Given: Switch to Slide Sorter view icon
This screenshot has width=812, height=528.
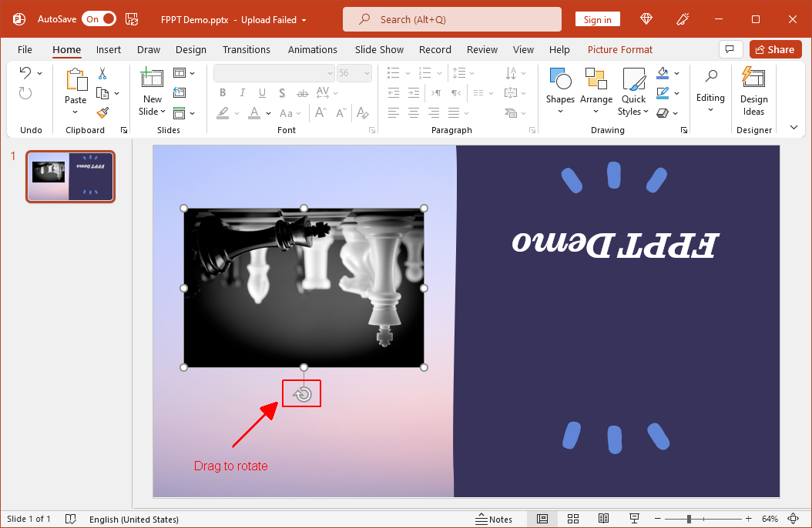Looking at the screenshot, I should (572, 519).
